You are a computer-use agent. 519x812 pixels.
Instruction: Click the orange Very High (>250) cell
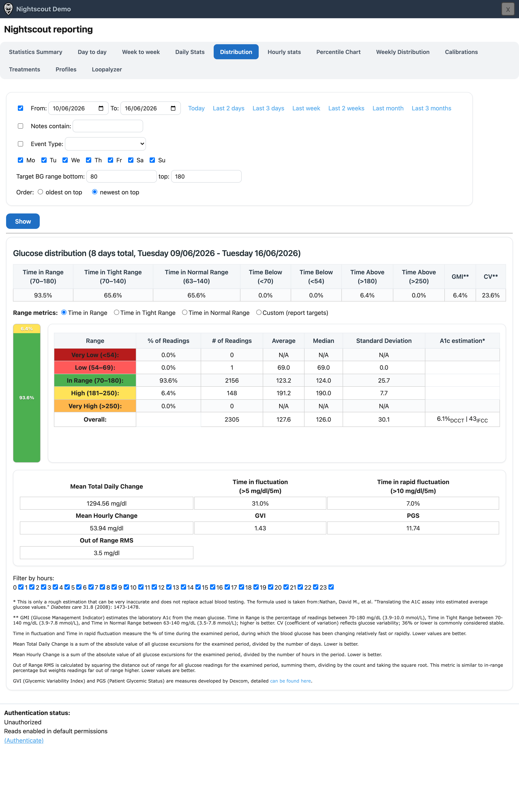(x=95, y=406)
